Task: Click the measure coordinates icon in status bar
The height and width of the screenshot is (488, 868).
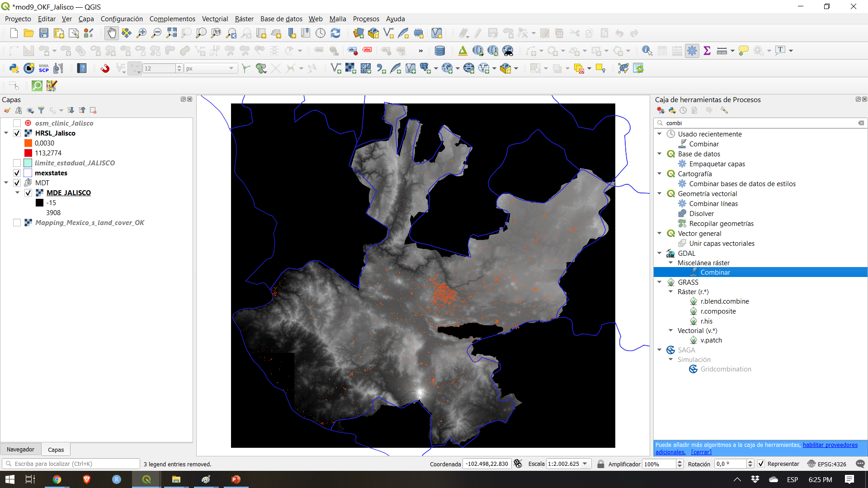Action: coord(519,464)
